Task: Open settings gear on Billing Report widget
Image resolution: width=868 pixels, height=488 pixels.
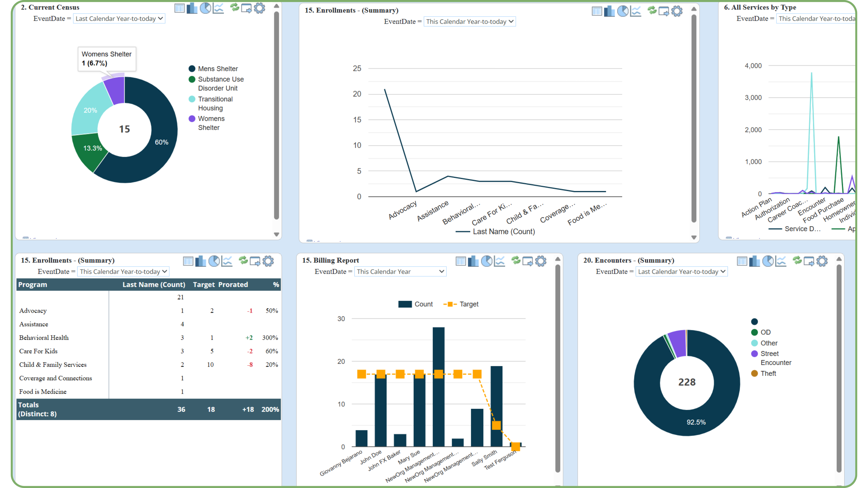Action: 541,261
